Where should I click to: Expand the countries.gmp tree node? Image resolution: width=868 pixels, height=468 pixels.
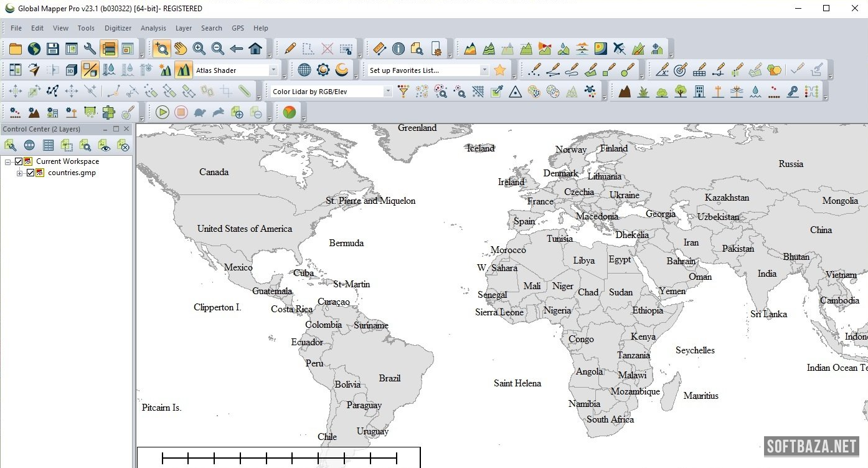point(20,173)
